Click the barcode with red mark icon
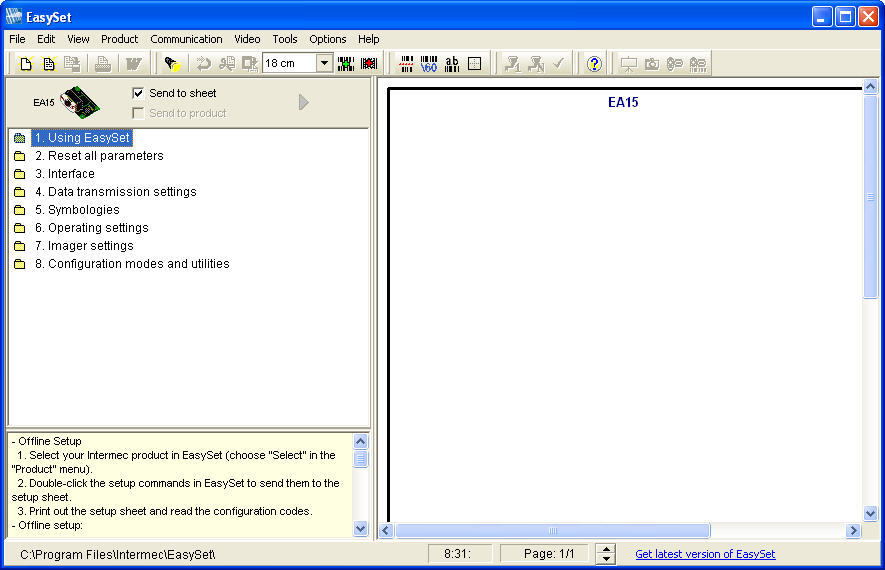885x570 pixels. click(369, 63)
